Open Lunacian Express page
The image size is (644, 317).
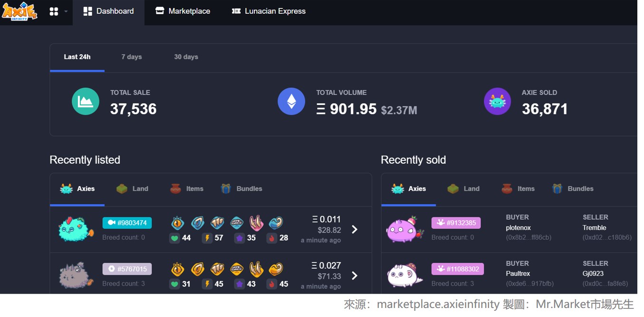click(269, 11)
